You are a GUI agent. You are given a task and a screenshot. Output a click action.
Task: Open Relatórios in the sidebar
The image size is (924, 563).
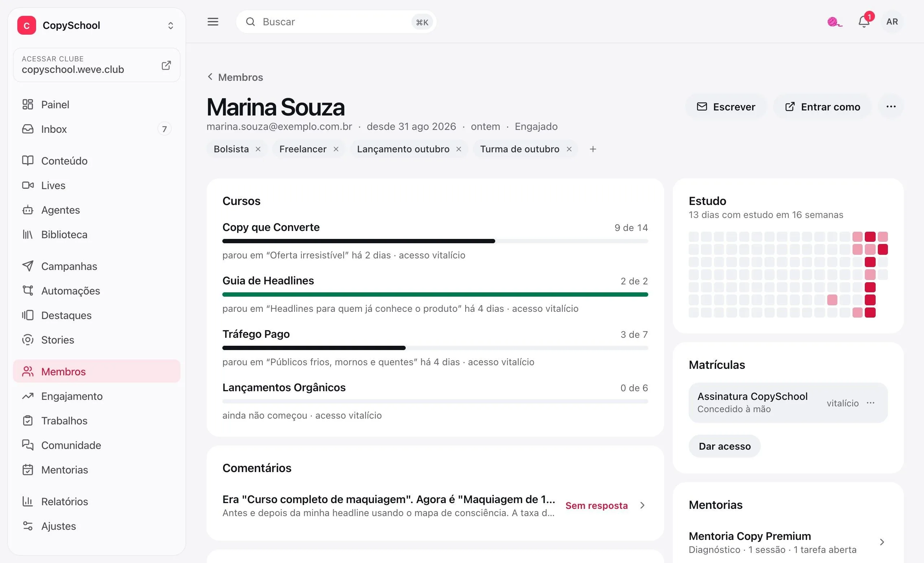tap(96, 502)
